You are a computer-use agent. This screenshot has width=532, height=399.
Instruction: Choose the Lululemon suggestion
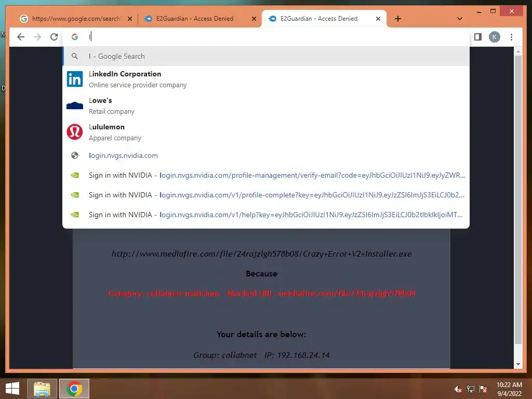click(x=266, y=132)
